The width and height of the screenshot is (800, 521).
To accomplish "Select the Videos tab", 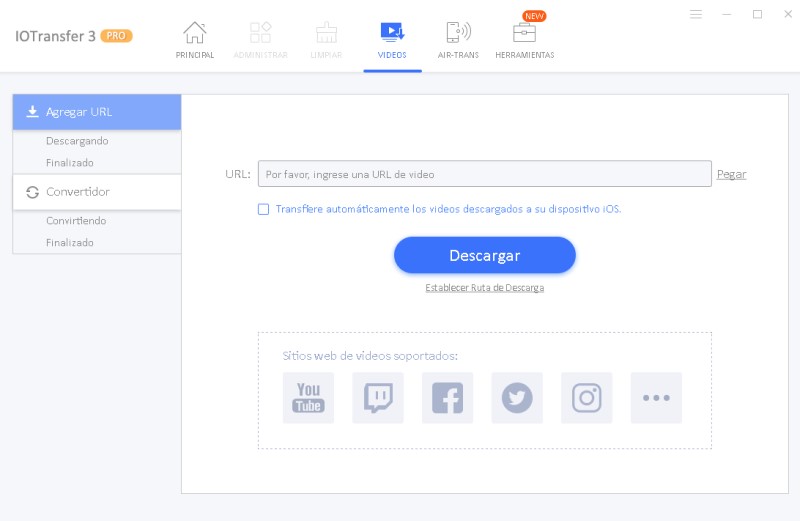I will [x=392, y=40].
